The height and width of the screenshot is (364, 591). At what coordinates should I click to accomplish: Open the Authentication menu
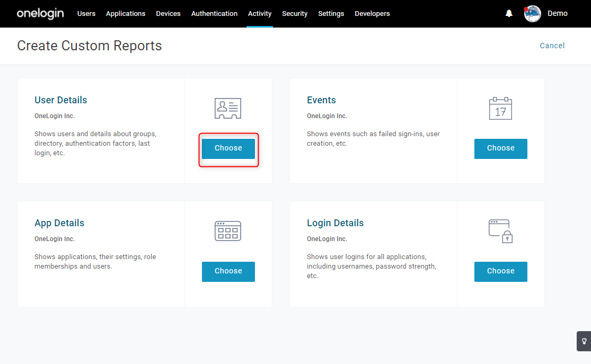pyautogui.click(x=215, y=14)
